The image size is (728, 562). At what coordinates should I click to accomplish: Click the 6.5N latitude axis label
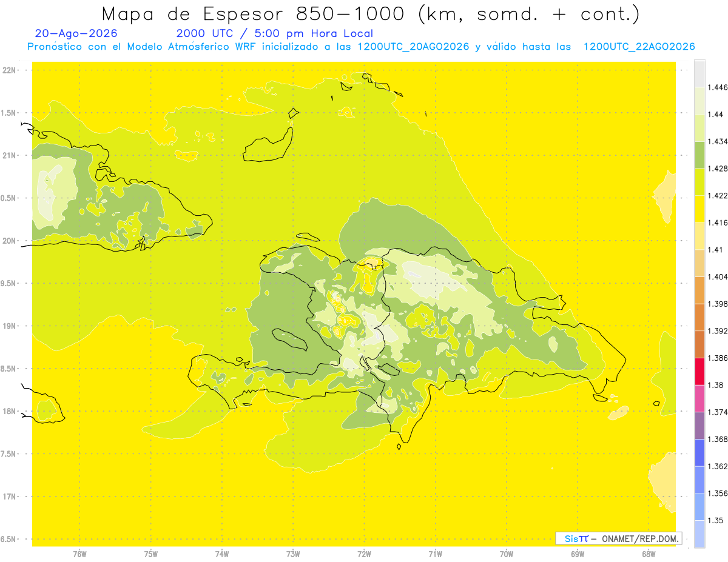point(9,539)
